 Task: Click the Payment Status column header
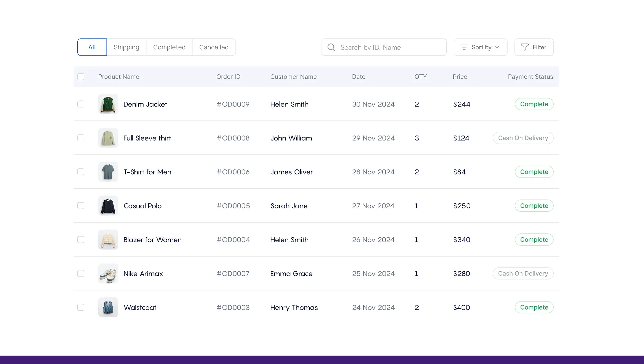530,76
